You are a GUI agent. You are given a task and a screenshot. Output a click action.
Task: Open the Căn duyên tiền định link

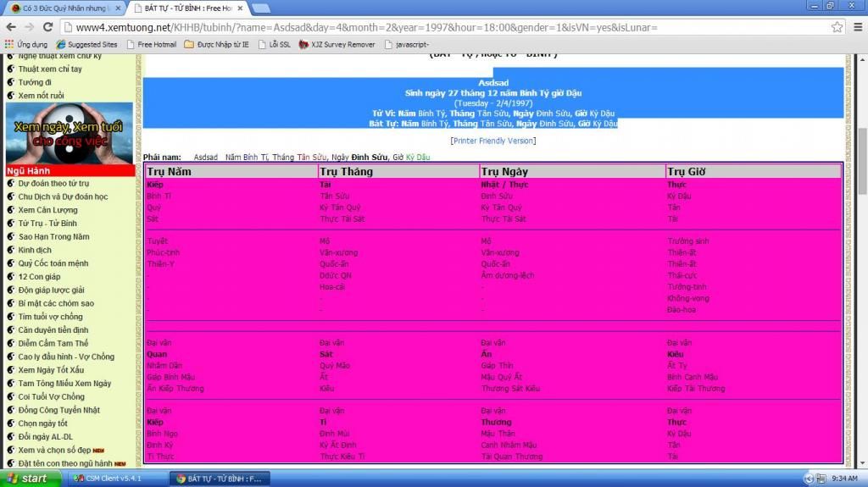53,329
